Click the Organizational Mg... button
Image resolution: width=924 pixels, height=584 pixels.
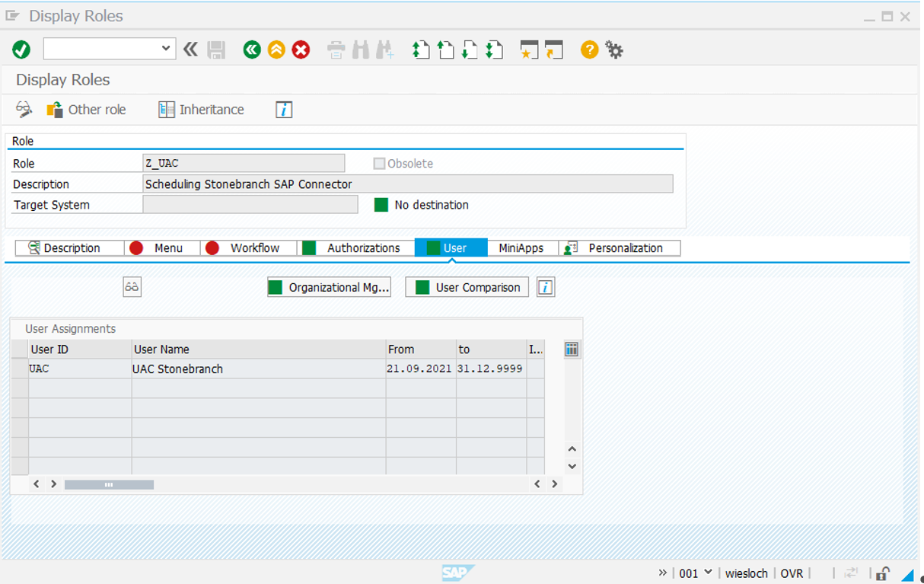pyautogui.click(x=329, y=287)
